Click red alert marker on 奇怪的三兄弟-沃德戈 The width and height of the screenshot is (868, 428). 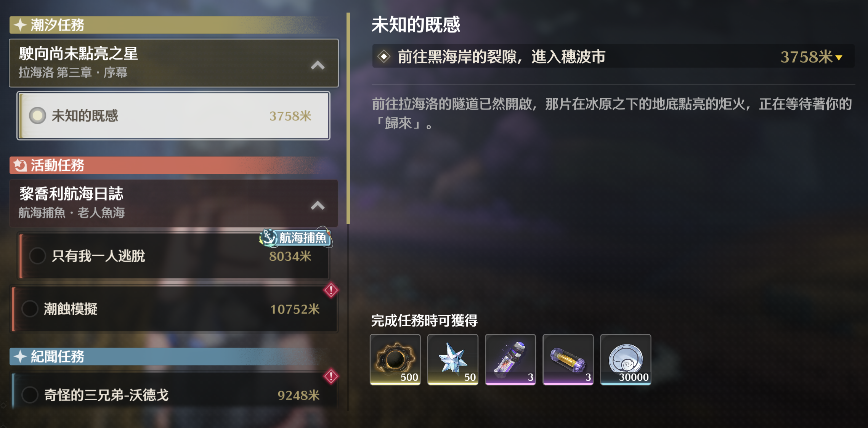[x=331, y=377]
